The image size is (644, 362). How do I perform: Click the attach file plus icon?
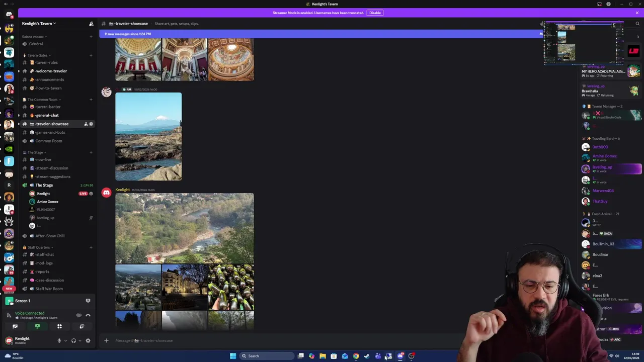coord(106,340)
